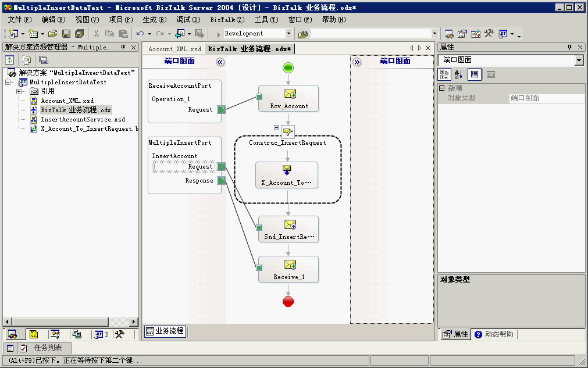Click the Paste clipboard icon
This screenshot has height=368, width=588.
[123, 34]
